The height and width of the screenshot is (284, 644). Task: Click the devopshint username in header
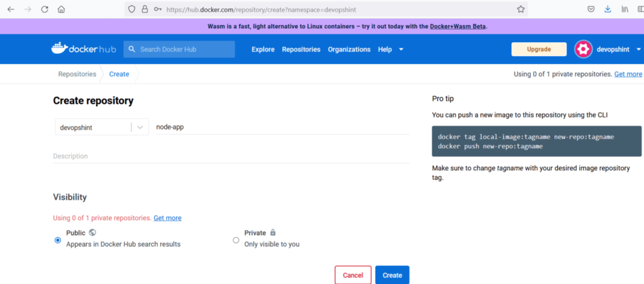click(x=613, y=49)
